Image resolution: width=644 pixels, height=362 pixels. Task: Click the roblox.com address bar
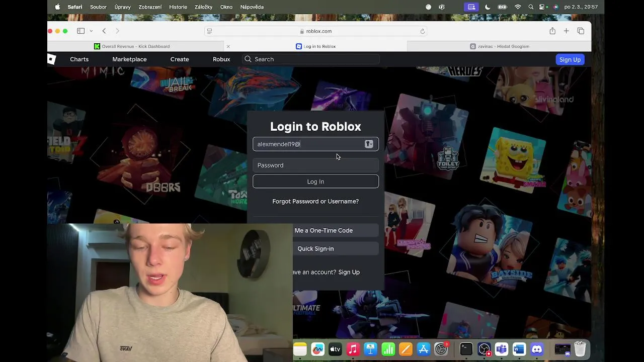point(316,31)
